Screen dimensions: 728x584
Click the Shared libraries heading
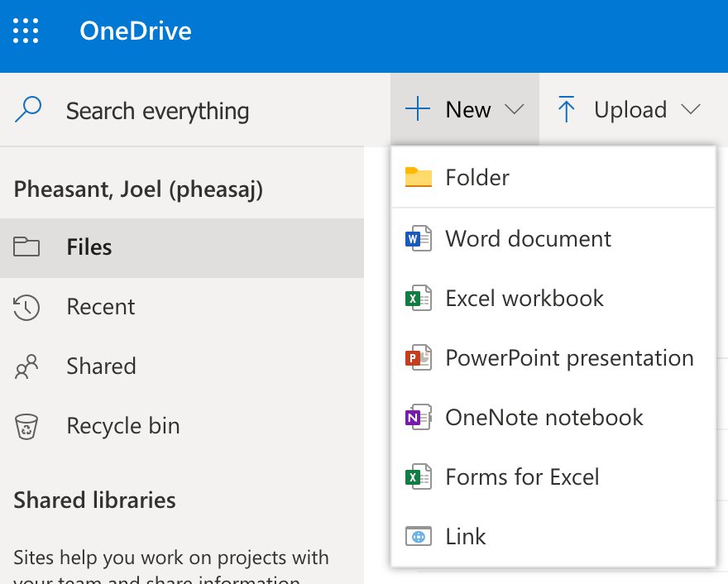(x=94, y=500)
